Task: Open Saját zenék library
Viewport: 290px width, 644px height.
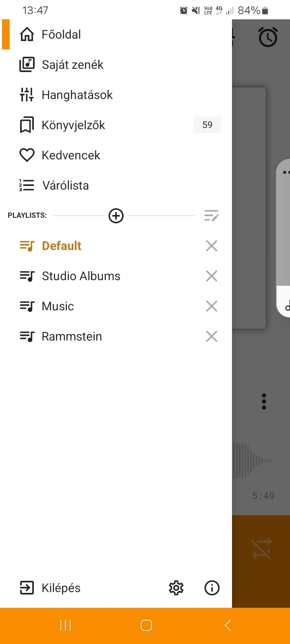Action: pyautogui.click(x=72, y=65)
